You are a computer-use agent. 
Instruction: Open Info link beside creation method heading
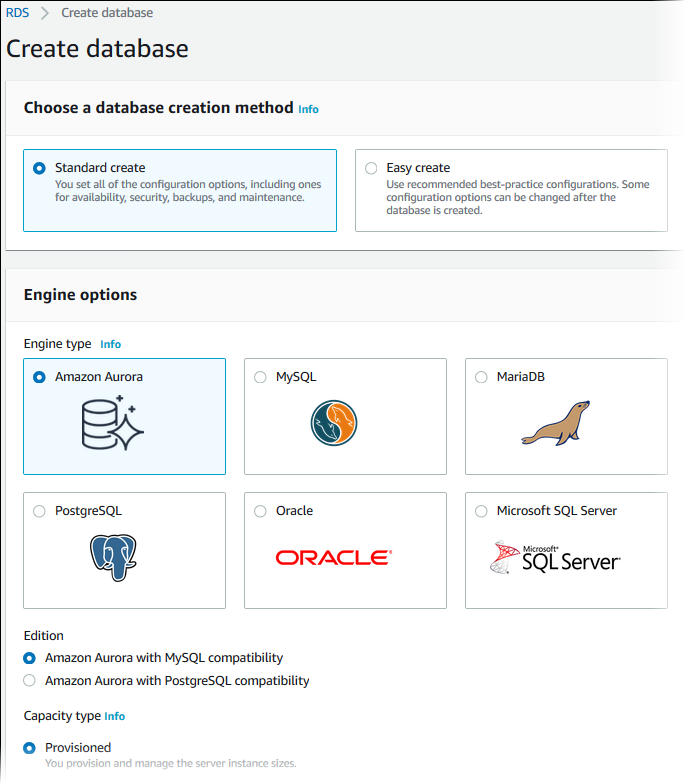tap(308, 109)
